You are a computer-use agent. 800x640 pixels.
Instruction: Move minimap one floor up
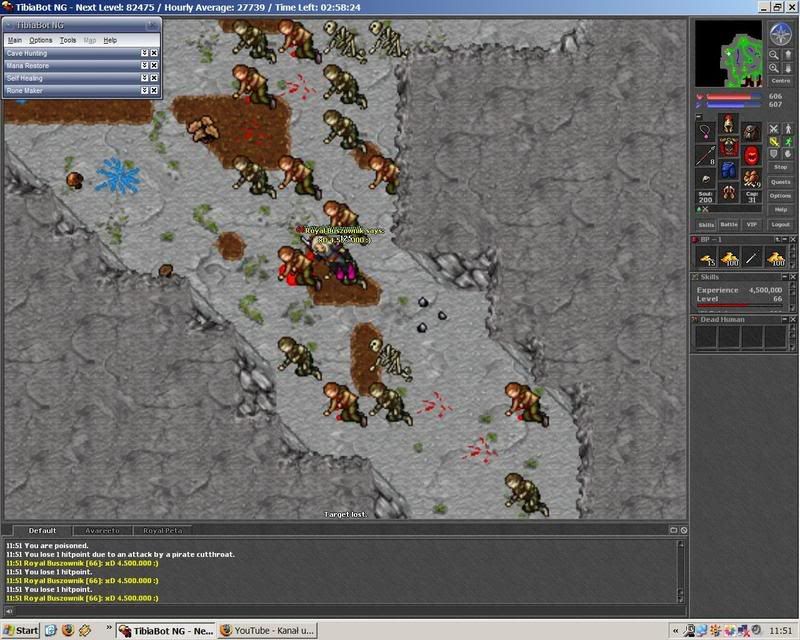[x=787, y=55]
